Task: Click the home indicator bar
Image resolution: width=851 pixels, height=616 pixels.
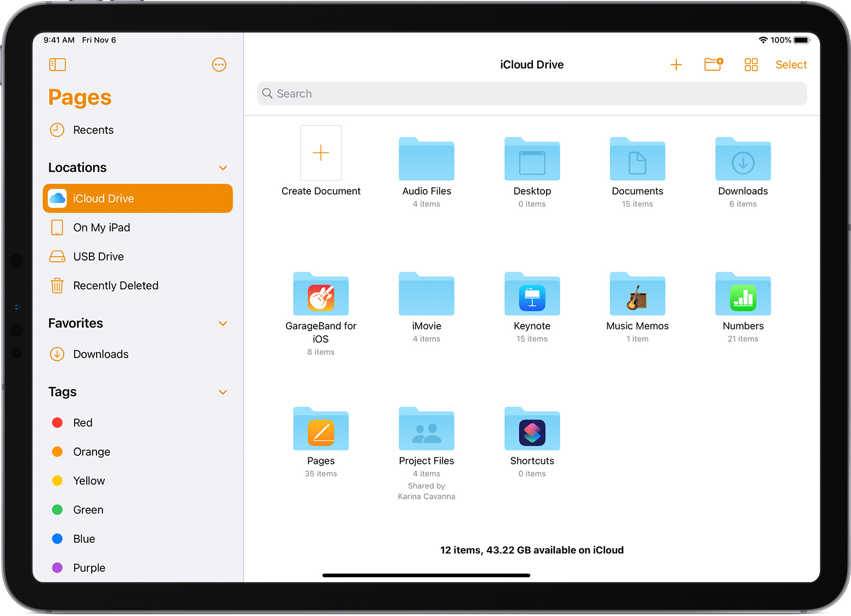Action: (x=426, y=575)
